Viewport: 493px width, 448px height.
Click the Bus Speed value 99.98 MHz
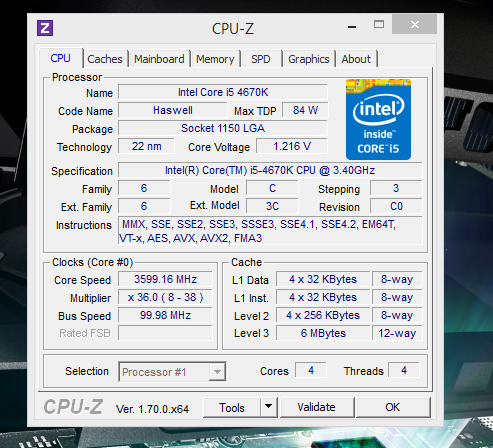(165, 315)
